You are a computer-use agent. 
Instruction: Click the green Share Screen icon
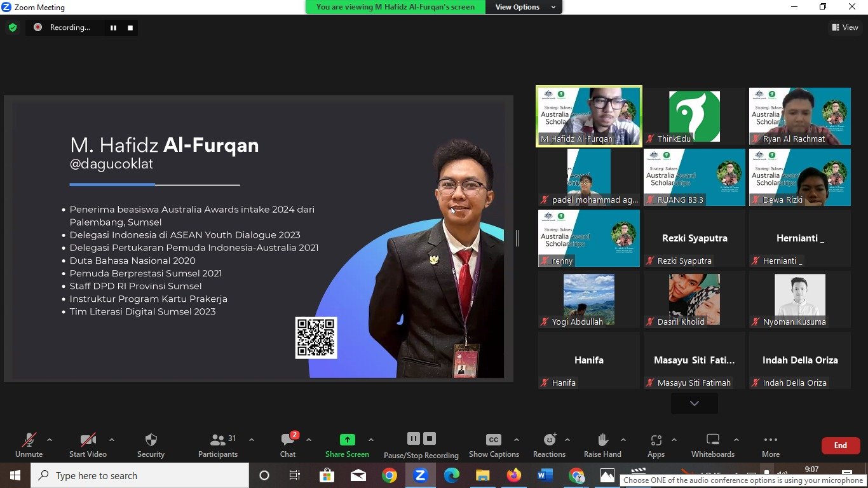click(x=347, y=440)
